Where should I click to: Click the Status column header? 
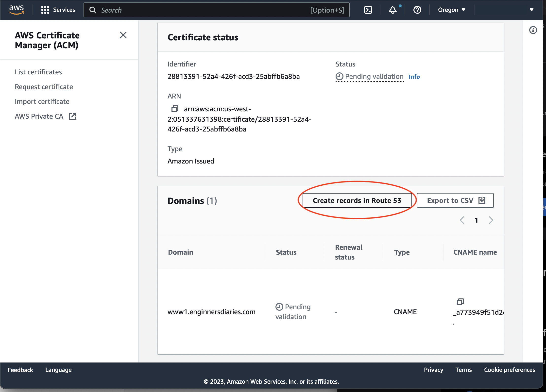click(x=286, y=252)
